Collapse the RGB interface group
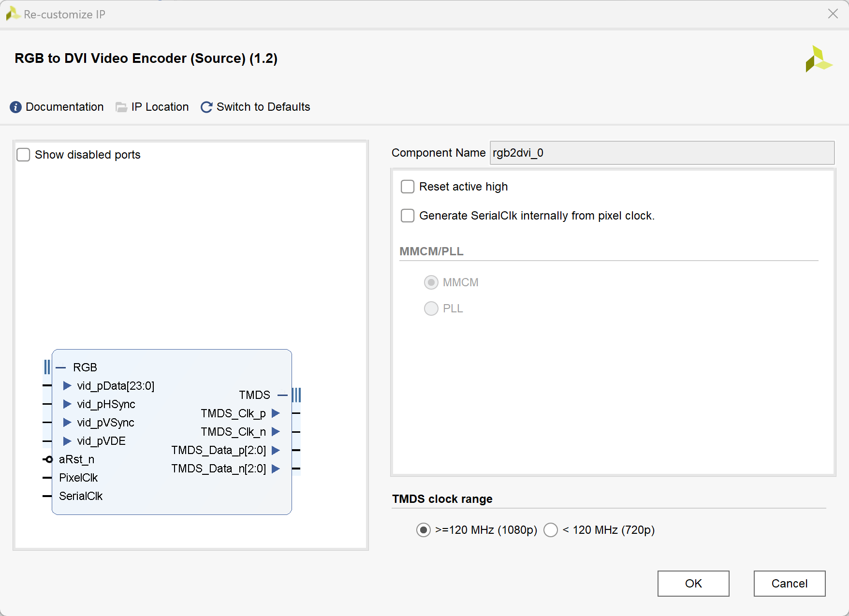The image size is (849, 616). pyautogui.click(x=61, y=367)
